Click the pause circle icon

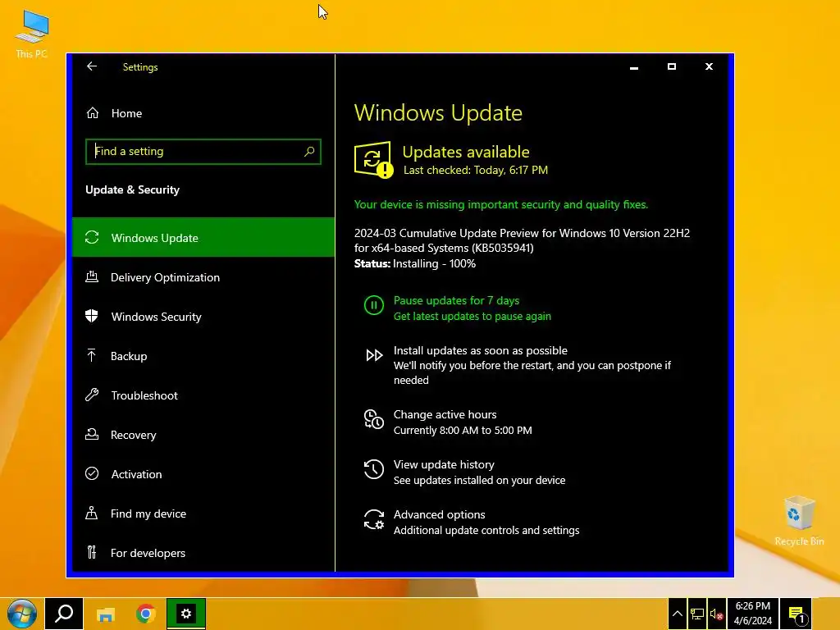pos(374,305)
